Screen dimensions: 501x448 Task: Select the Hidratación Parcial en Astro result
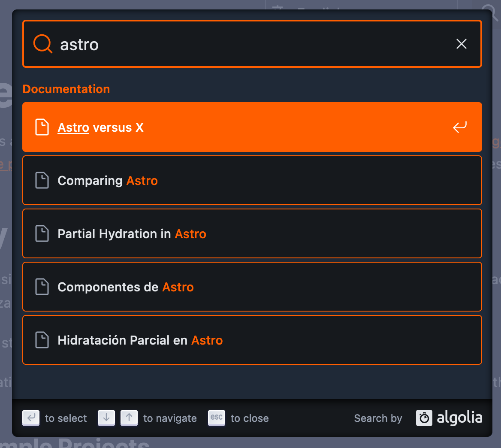point(252,340)
